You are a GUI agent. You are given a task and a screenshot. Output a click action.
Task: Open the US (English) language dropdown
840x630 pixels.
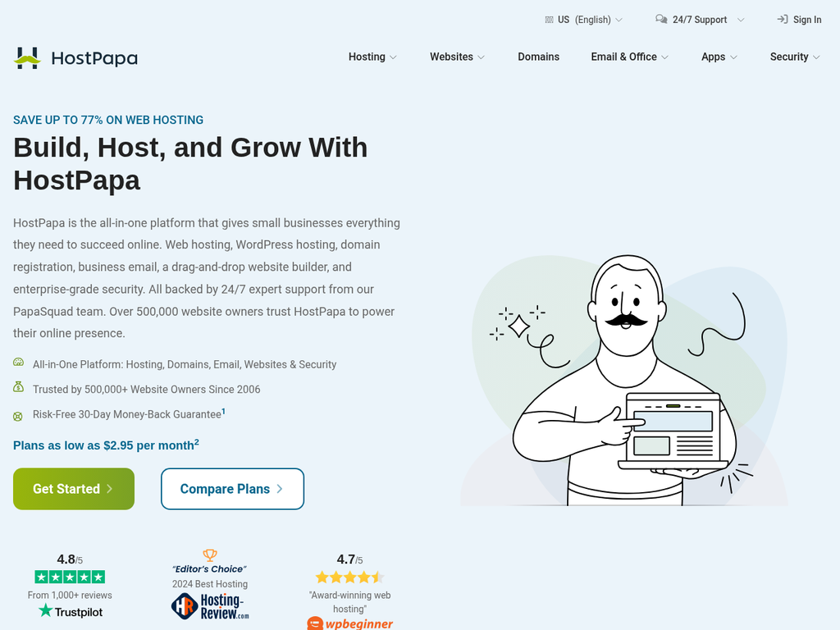(583, 20)
